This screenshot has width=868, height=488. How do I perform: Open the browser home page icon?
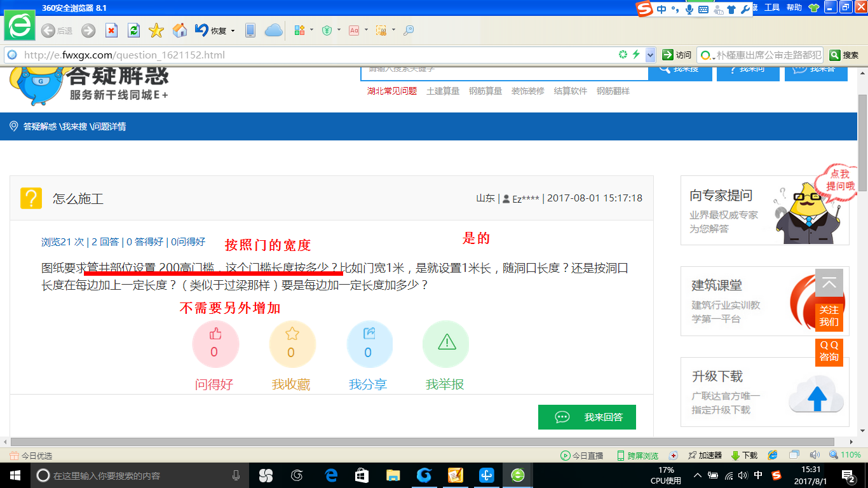[x=180, y=30]
